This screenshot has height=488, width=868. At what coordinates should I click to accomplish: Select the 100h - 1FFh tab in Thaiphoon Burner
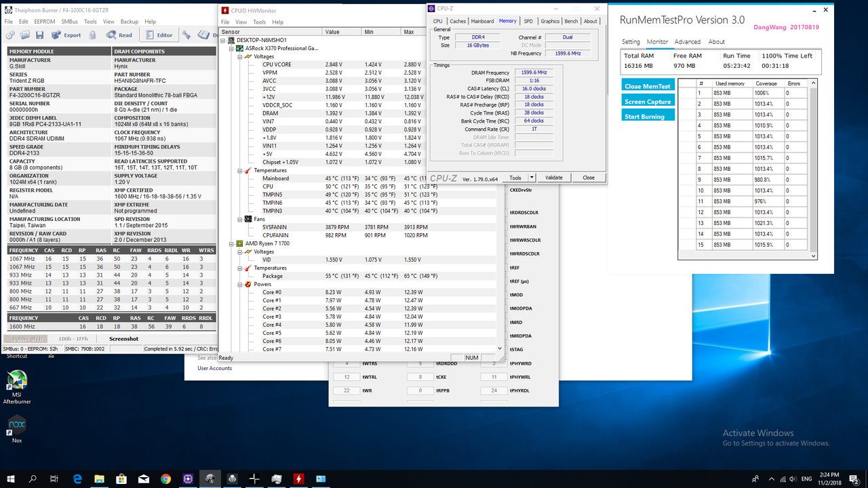click(75, 338)
